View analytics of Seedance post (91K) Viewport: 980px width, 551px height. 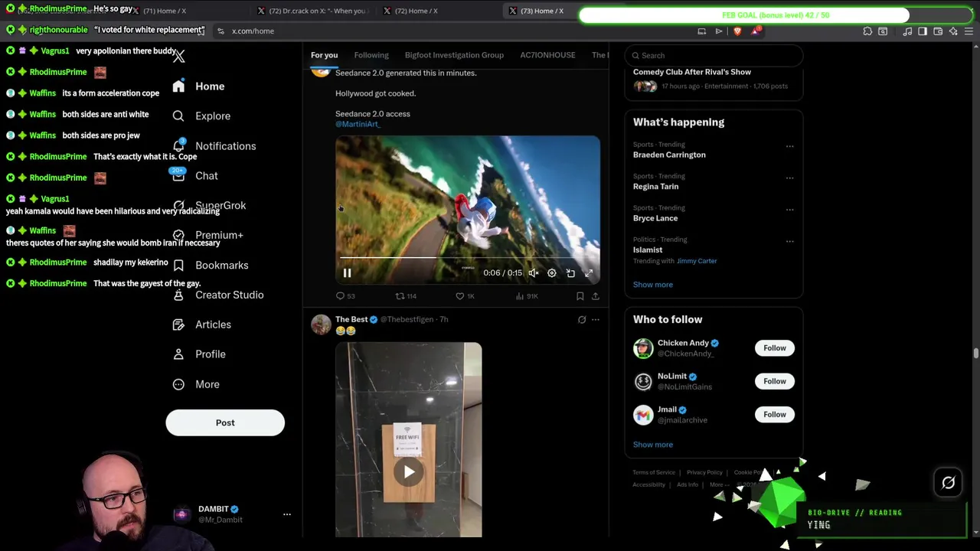[527, 296]
